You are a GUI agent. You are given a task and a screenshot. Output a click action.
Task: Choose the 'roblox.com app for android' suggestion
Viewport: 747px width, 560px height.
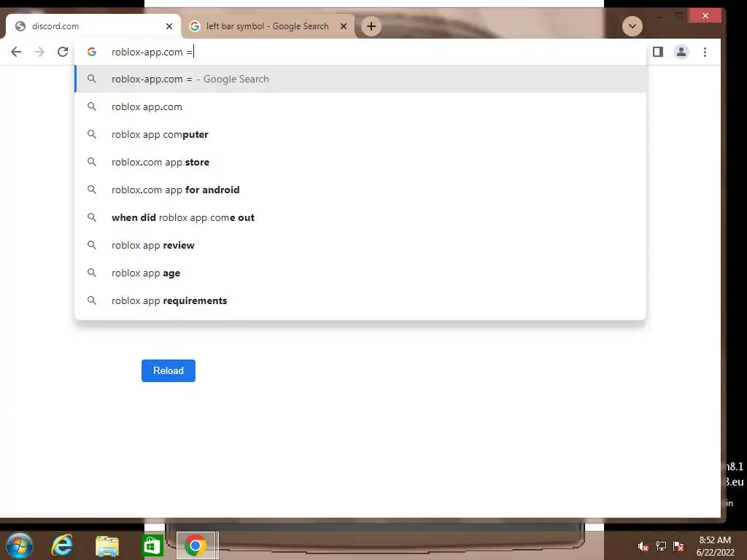coord(360,190)
